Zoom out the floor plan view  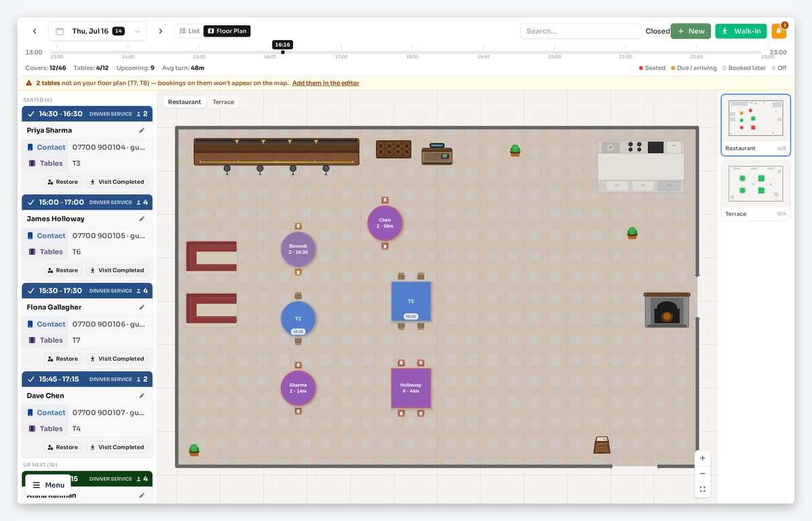702,474
